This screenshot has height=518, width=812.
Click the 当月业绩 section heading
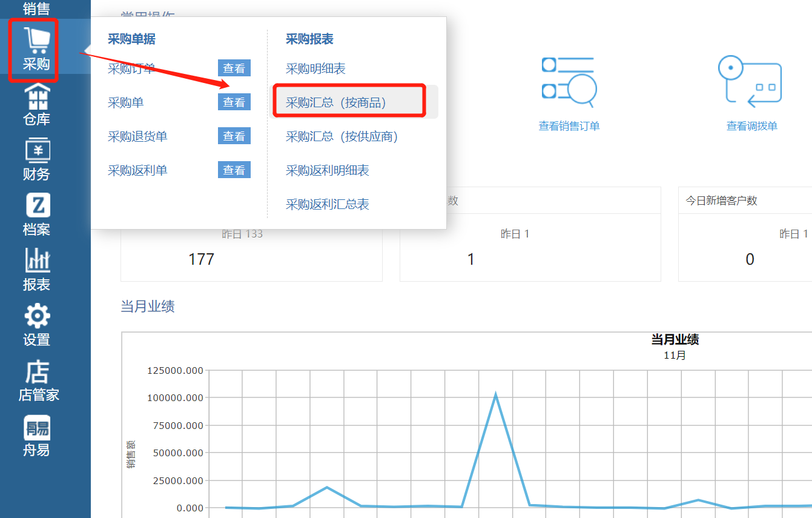point(148,307)
